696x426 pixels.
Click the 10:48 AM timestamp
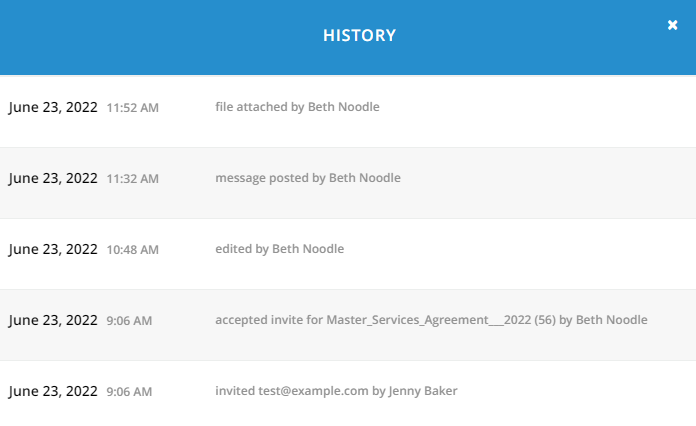(132, 249)
